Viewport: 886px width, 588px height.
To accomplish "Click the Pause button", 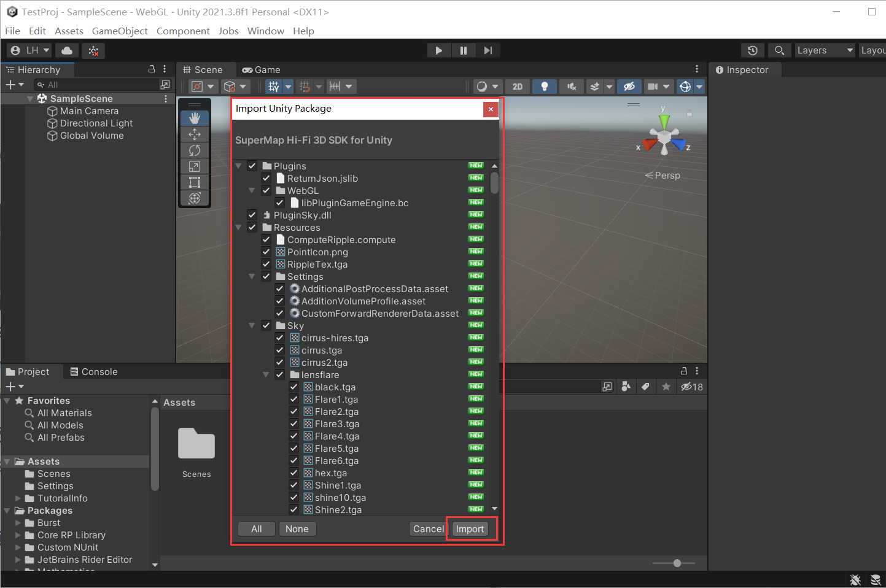I will (x=464, y=50).
